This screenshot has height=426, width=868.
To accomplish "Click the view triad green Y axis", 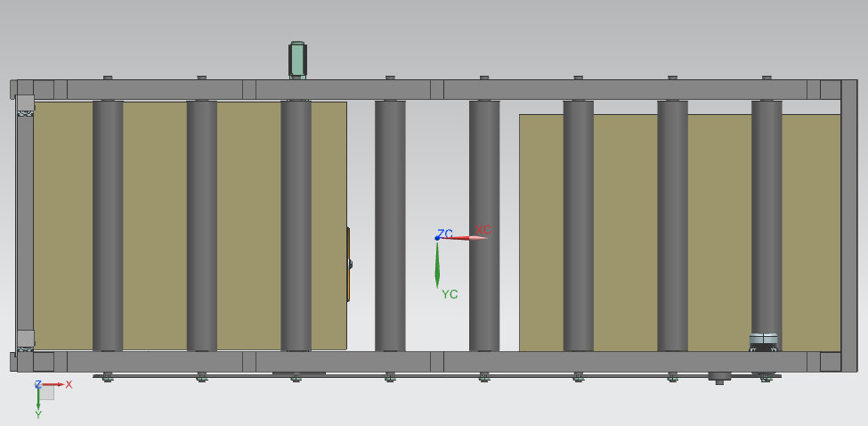I will click(x=38, y=398).
